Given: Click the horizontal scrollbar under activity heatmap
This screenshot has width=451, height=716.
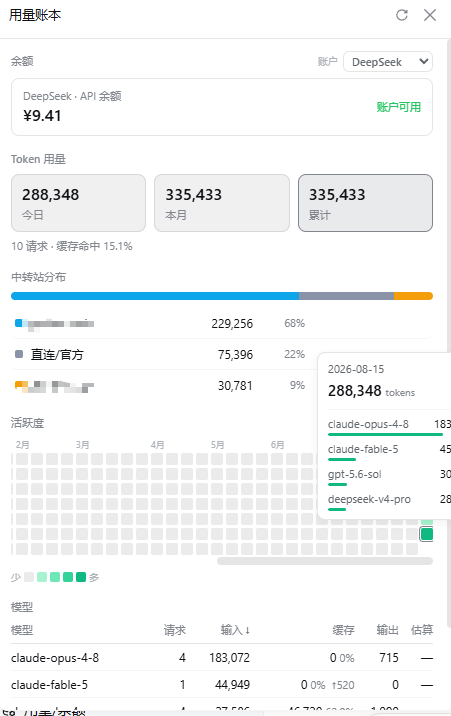Looking at the screenshot, I should click(x=325, y=561).
